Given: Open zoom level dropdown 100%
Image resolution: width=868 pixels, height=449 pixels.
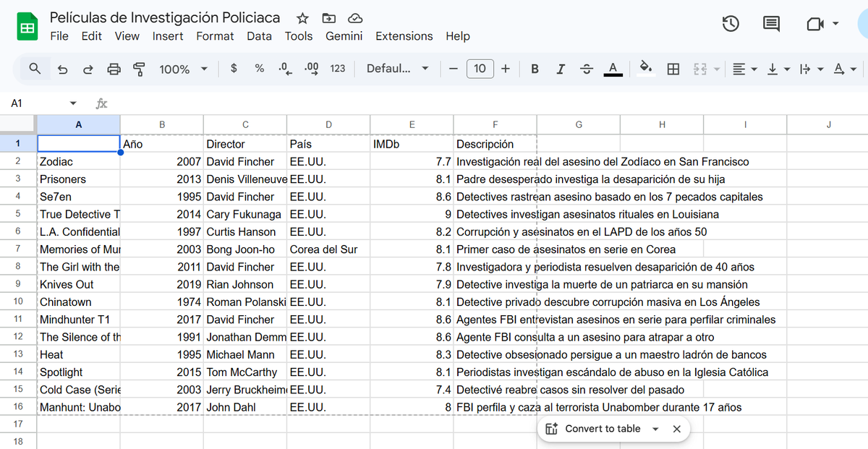Looking at the screenshot, I should [183, 69].
